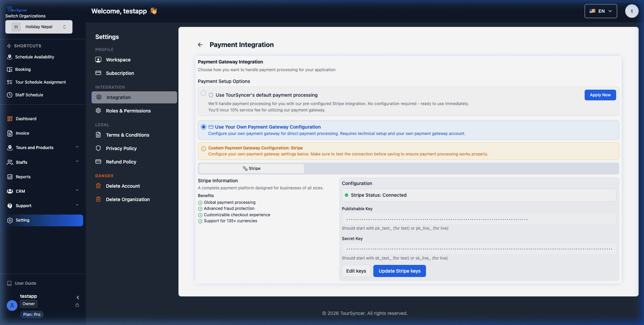Open Terms & Conditions settings page

127,135
